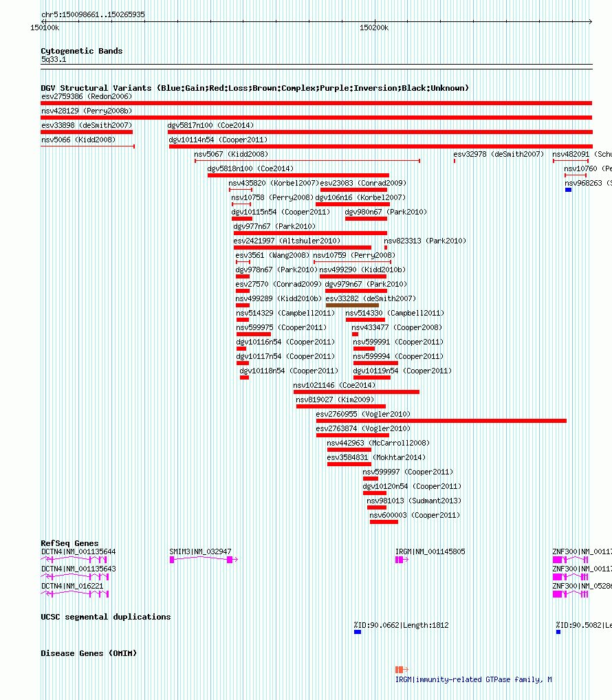Click dgv10115n54 (Cooper2011) label
Viewport: 612px width, 700px height.
[x=281, y=212]
